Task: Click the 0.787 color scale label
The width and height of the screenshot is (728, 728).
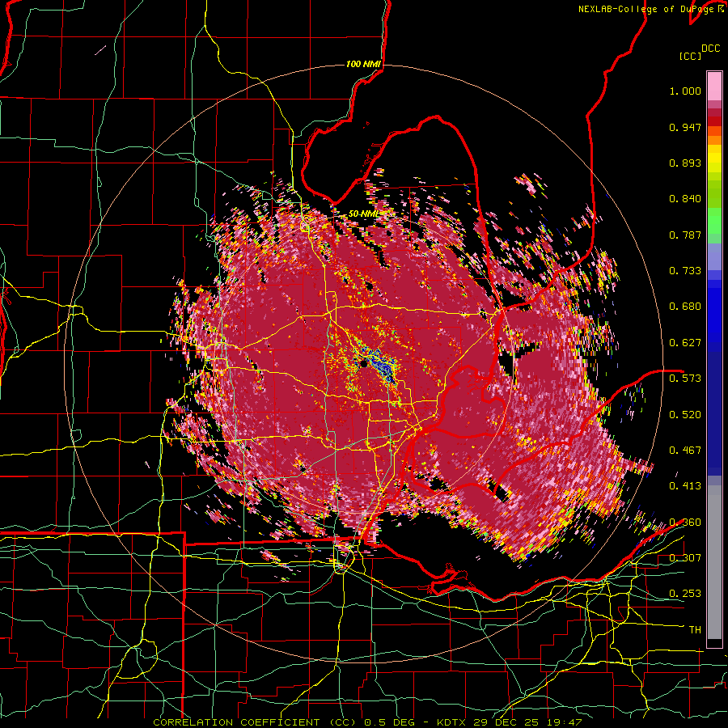Action: click(685, 235)
